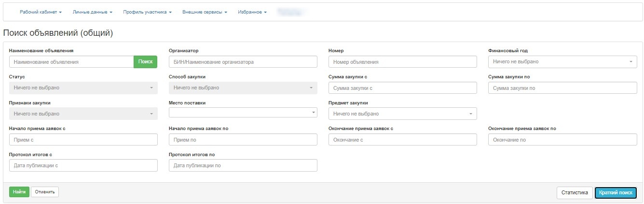Open the Место поставки combo box

243,112
